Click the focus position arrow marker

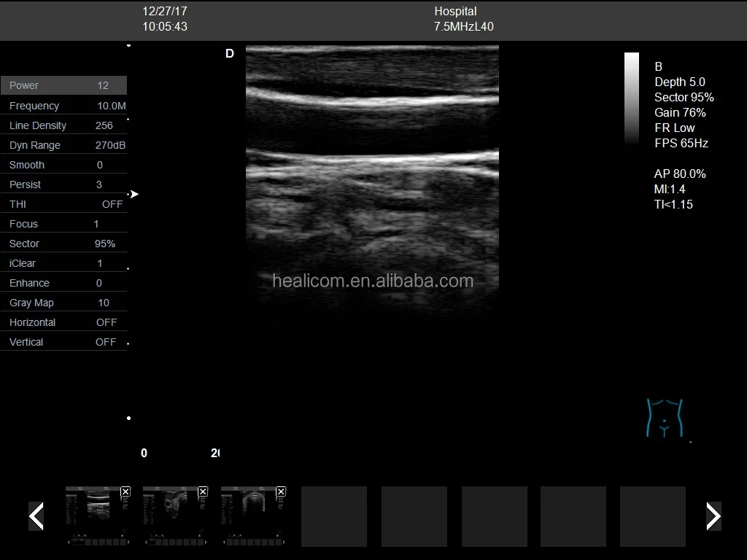[x=135, y=194]
